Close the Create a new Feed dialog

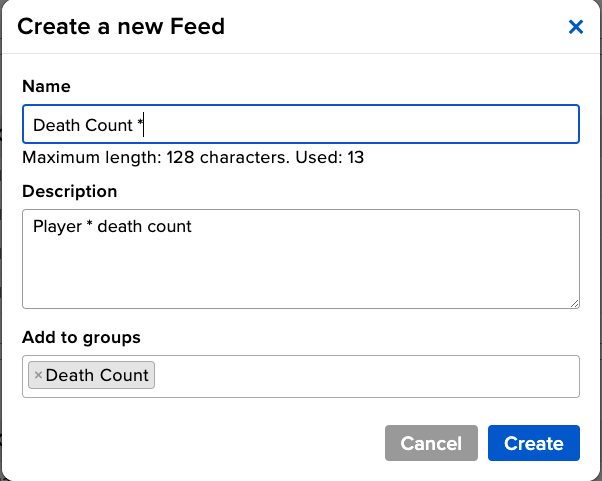point(576,27)
